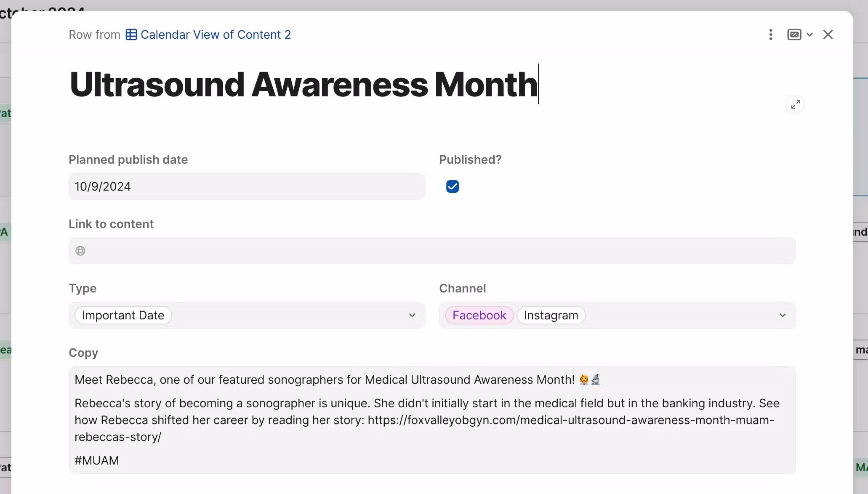Click the #MUAM hashtag text
The image size is (868, 494).
(97, 460)
